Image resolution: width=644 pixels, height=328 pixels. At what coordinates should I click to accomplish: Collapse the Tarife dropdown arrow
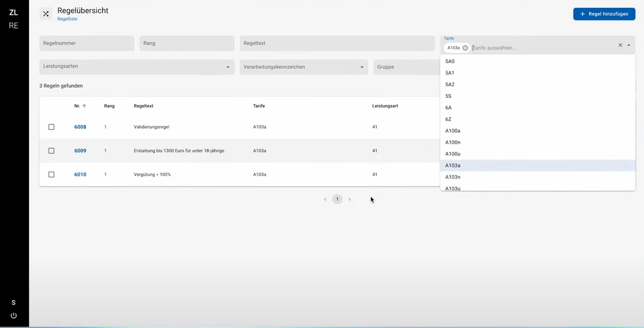(629, 45)
